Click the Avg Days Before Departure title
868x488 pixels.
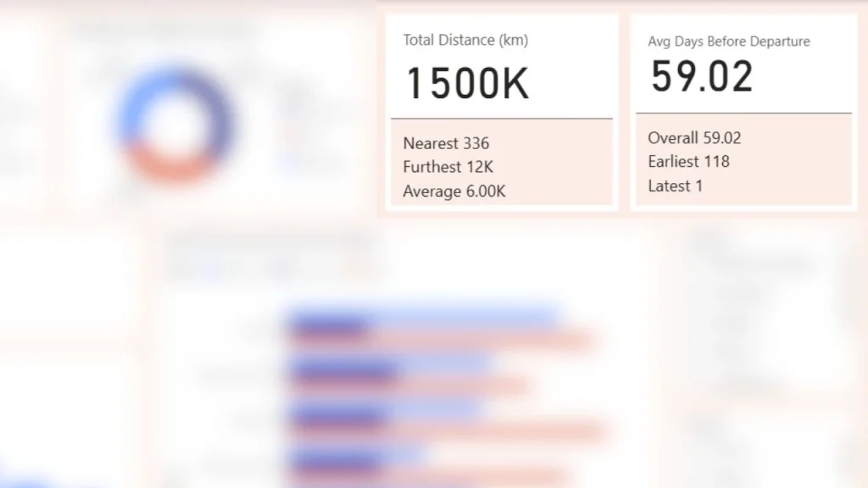coord(728,42)
